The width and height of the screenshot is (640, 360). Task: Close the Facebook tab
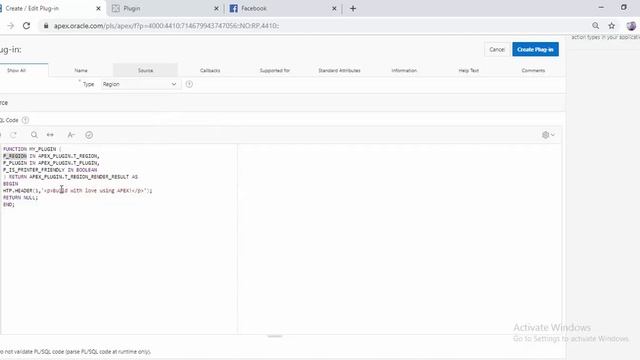tap(334, 9)
